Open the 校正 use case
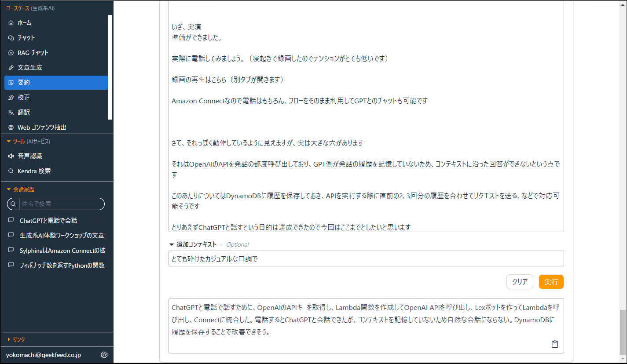The height and width of the screenshot is (364, 627). click(x=56, y=98)
